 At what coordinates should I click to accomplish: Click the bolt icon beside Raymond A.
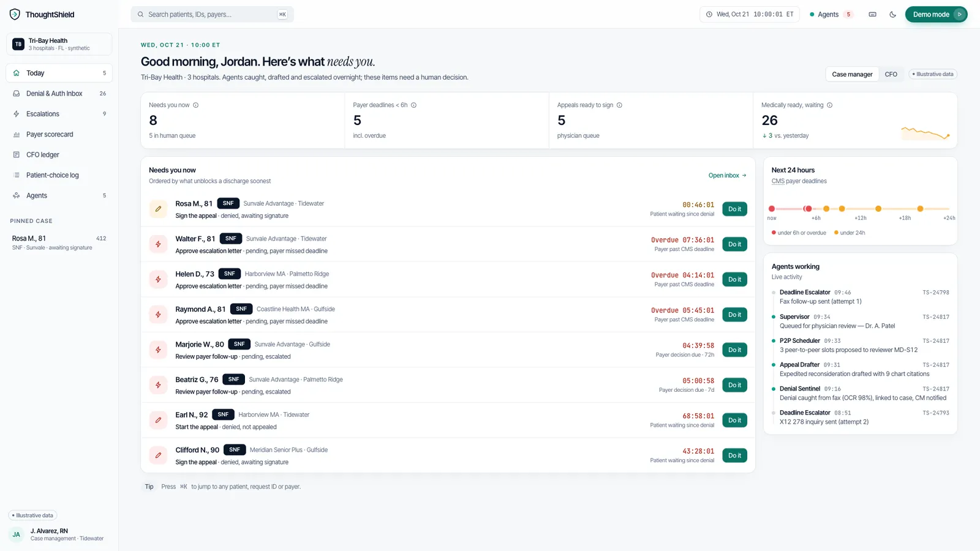pyautogui.click(x=158, y=315)
